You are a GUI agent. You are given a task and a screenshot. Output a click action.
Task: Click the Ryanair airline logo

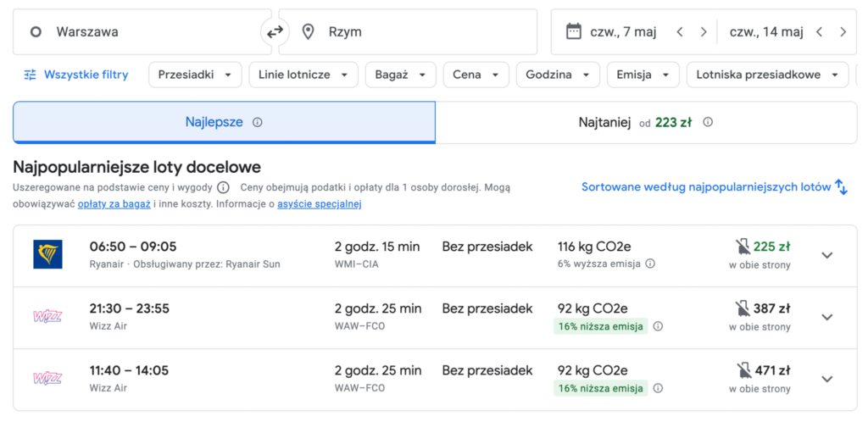[x=47, y=254]
